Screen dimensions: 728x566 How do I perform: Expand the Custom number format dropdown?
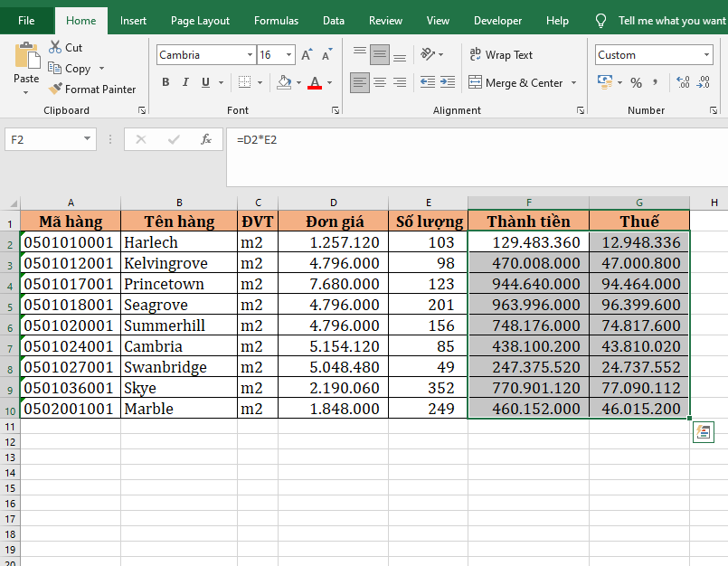pyautogui.click(x=706, y=55)
